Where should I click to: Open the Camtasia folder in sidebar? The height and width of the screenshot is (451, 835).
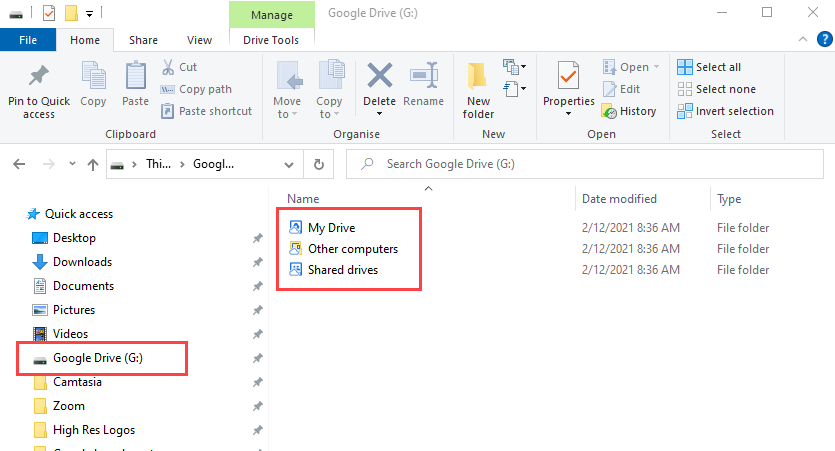[67, 382]
